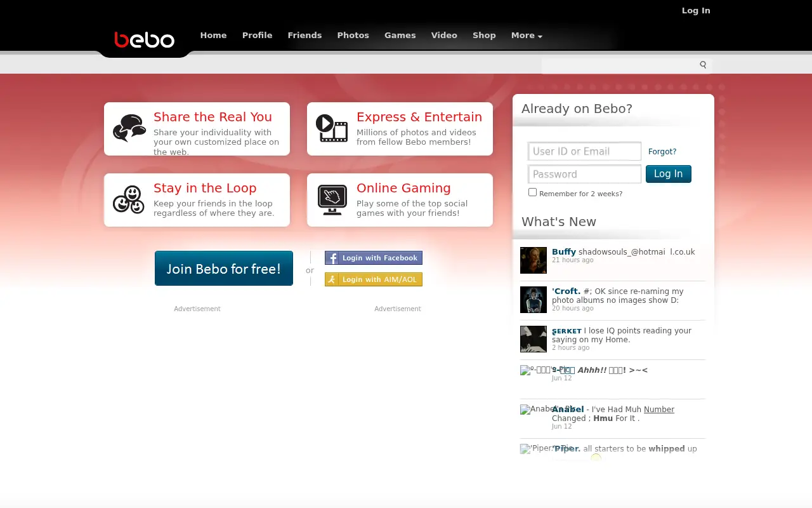Click the underlined Number link

[x=659, y=410]
